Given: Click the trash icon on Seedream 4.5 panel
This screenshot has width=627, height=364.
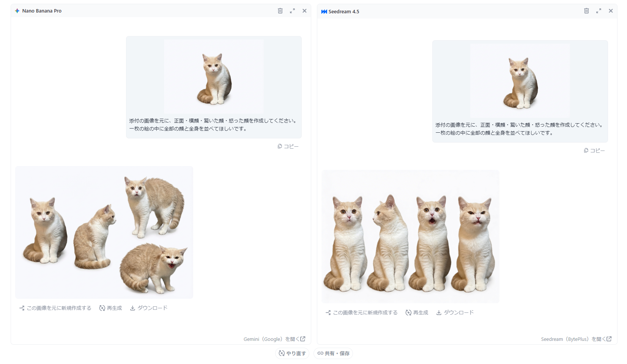Looking at the screenshot, I should (x=586, y=11).
